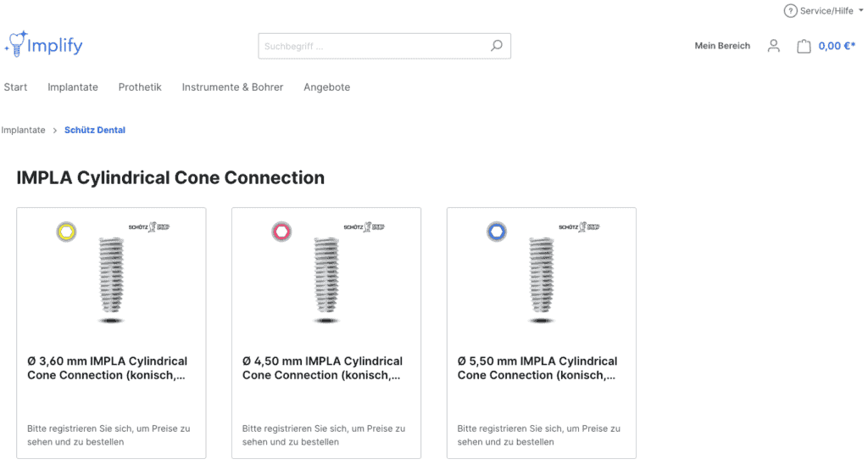Open the shopping cart icon

804,46
